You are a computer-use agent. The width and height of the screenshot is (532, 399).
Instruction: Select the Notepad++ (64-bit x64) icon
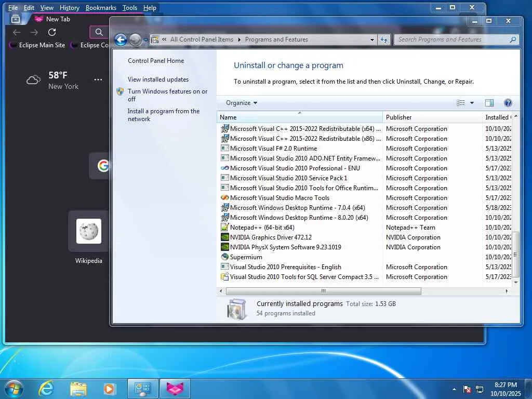click(x=224, y=227)
